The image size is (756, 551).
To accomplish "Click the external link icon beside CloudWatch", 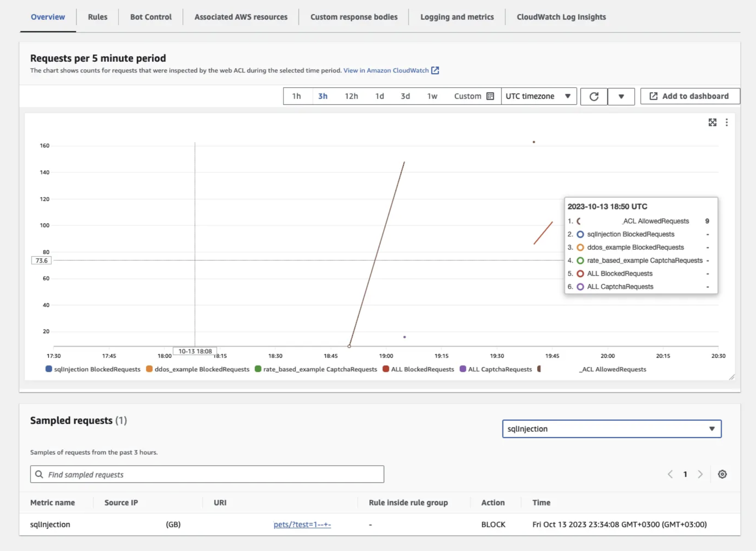I will point(435,70).
